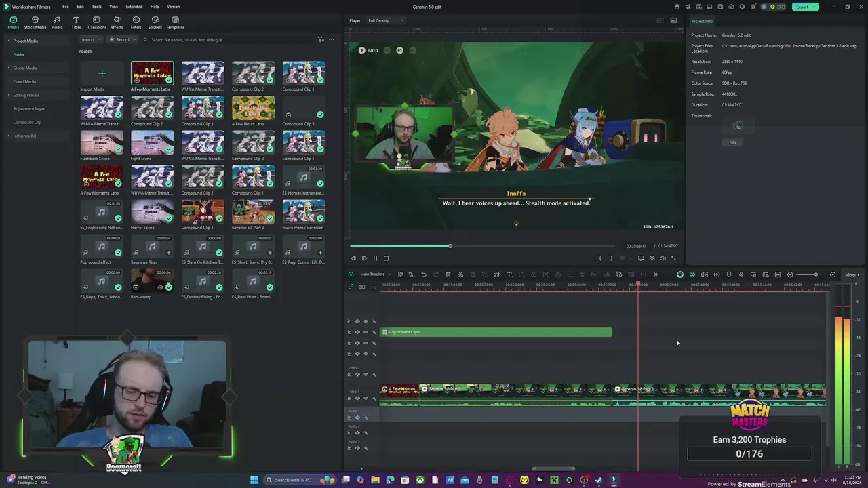Viewport: 868px width, 488px height.
Task: Open the Titles tab
Action: 76,23
